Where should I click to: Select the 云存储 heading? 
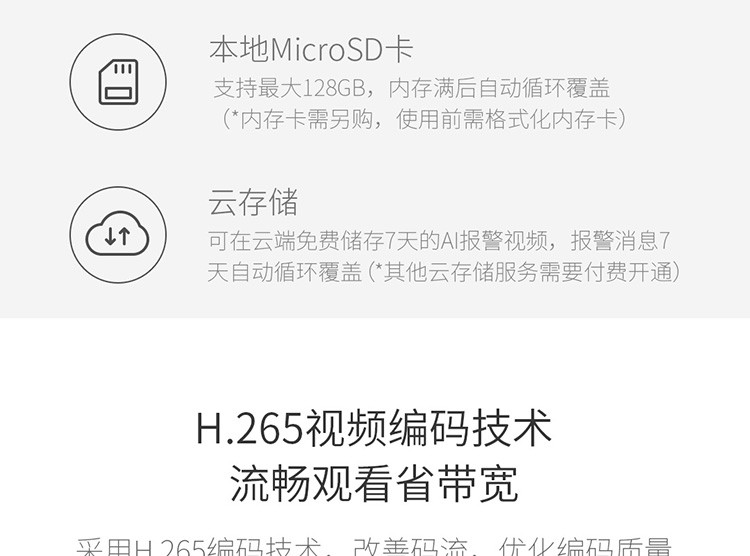(253, 202)
